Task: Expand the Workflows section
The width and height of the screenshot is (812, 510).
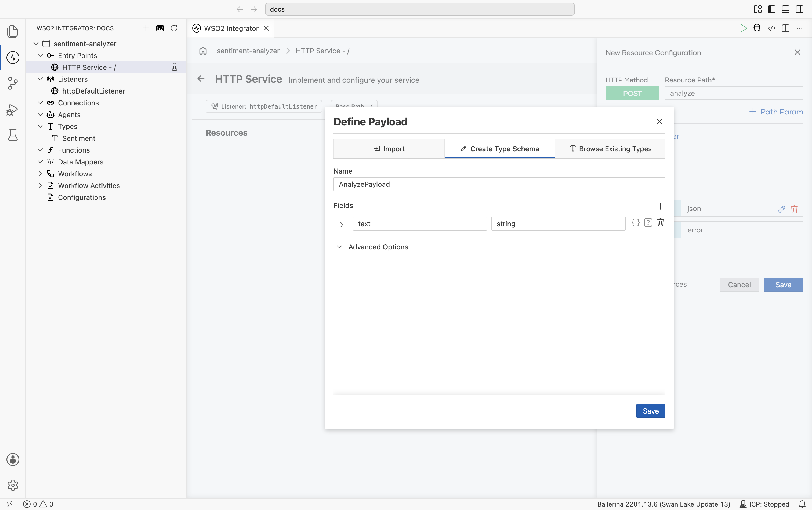Action: 40,174
